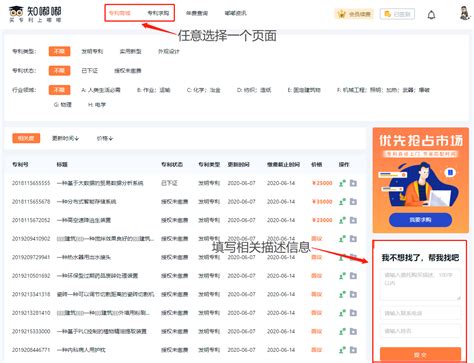Sort results by 更新时间 arrow
Viewport: 474px width, 363px height.
pyautogui.click(x=65, y=138)
